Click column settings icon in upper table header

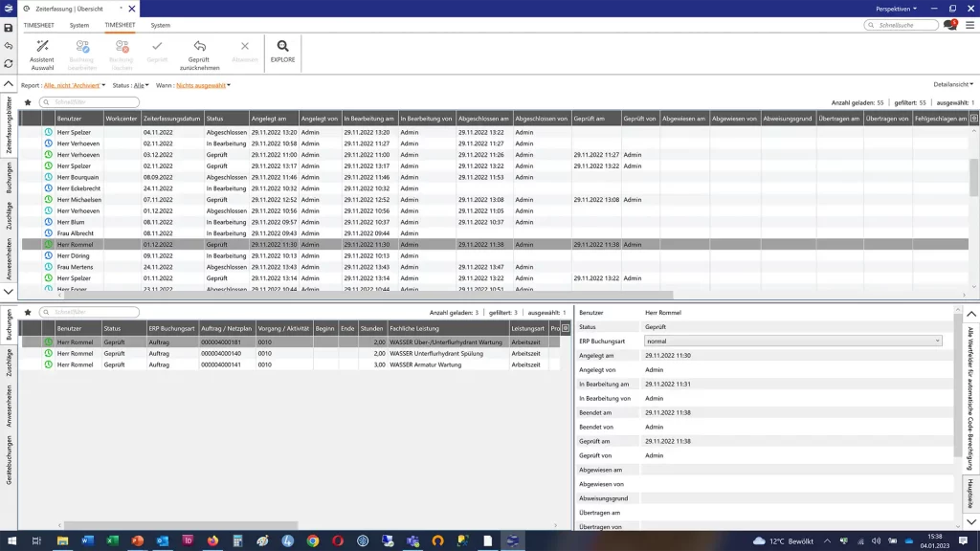[x=973, y=119]
